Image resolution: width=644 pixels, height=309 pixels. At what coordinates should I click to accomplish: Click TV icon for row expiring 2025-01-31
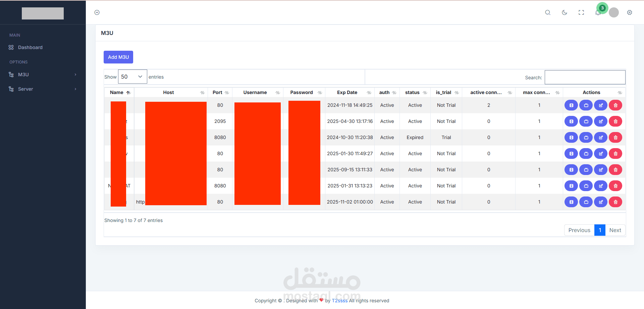click(x=586, y=186)
